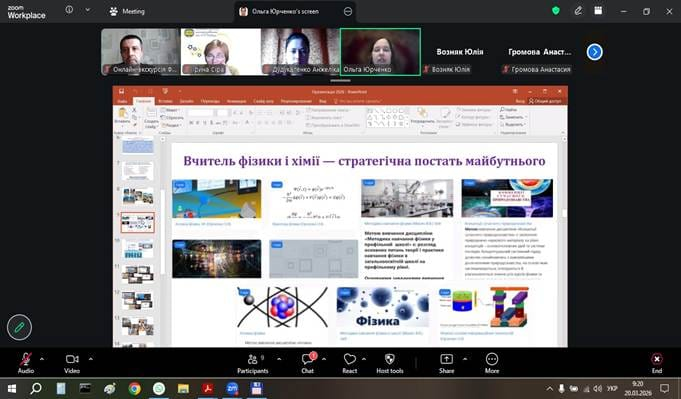Viewport: 681px width, 399px height.
Task: Click the 'Фізика' image on the slide
Action: click(x=383, y=307)
